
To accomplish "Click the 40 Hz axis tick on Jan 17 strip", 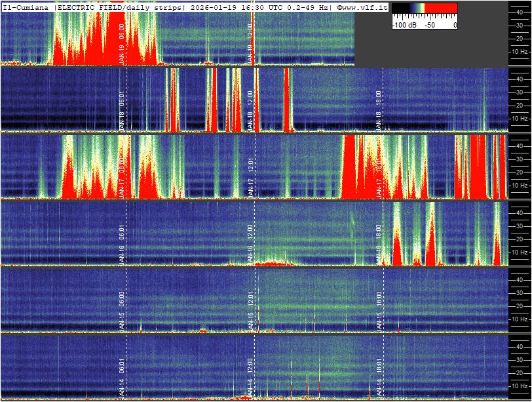I will point(519,146).
